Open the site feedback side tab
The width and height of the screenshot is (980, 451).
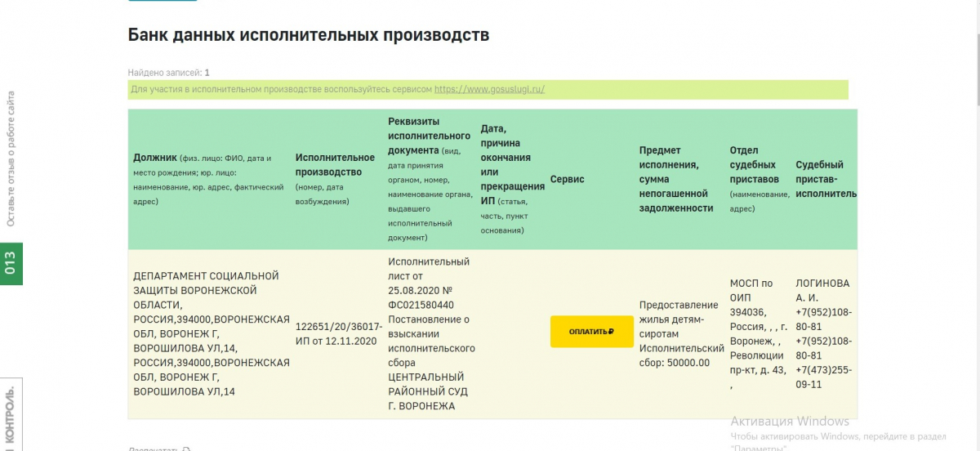(11, 159)
